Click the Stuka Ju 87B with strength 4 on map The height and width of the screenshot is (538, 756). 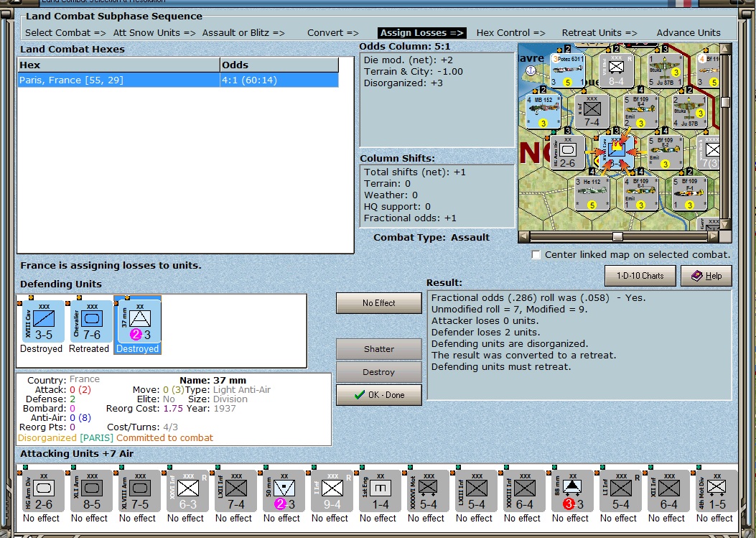pyautogui.click(x=689, y=111)
